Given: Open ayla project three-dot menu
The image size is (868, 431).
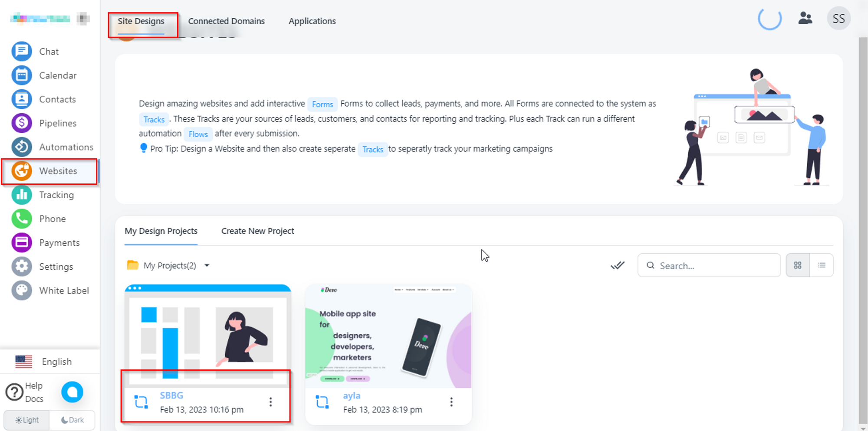Looking at the screenshot, I should (x=451, y=402).
